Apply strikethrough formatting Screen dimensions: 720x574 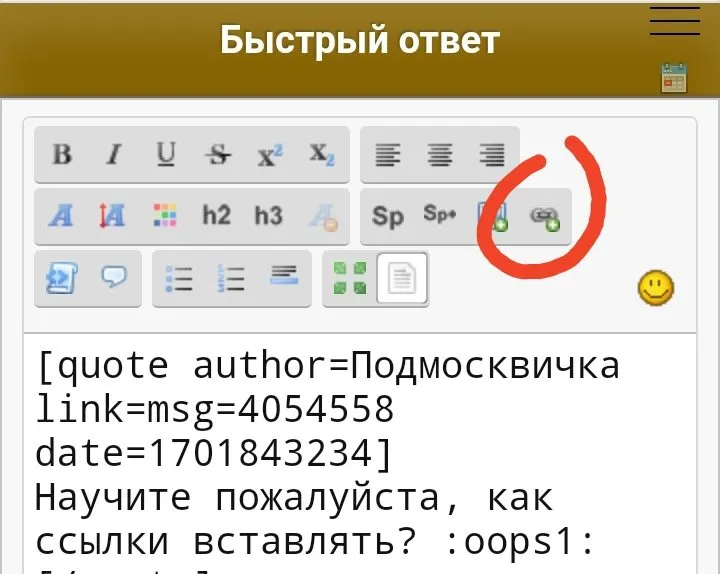218,154
